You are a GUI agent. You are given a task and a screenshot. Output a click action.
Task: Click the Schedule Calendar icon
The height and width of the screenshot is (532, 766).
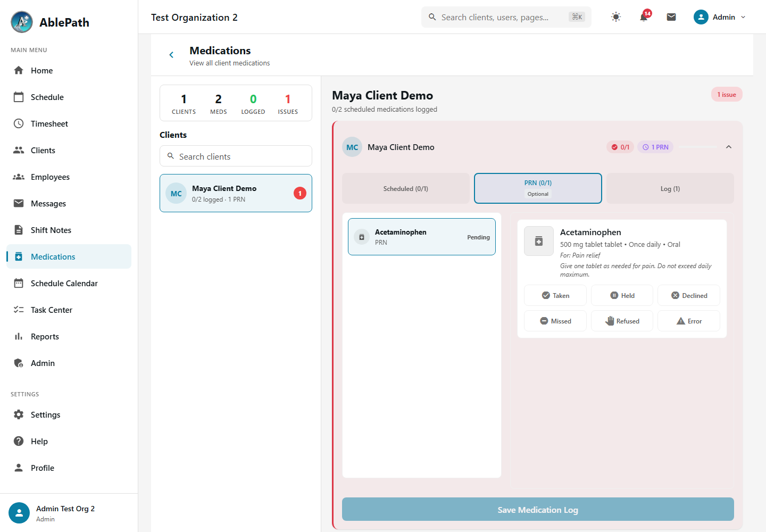pos(19,283)
